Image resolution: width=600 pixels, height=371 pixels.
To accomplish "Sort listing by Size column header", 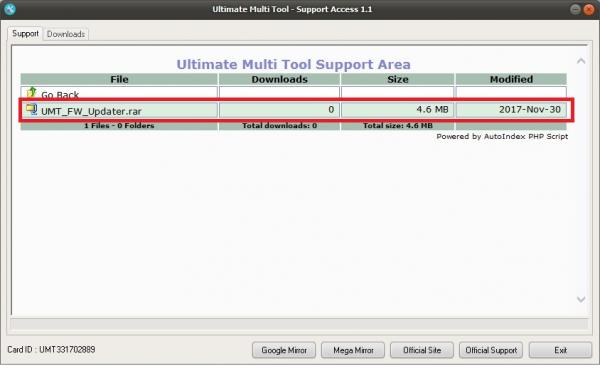I will tap(398, 79).
